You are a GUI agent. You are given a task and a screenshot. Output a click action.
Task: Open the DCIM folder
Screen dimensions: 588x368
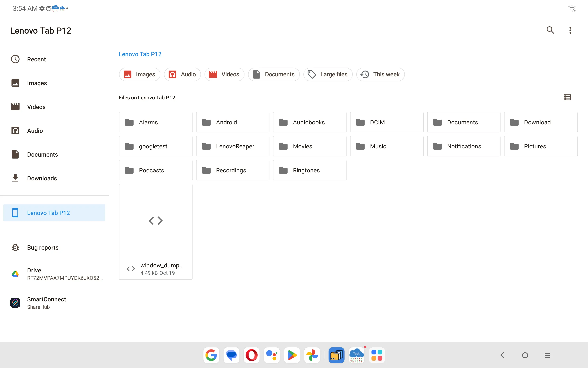click(386, 122)
